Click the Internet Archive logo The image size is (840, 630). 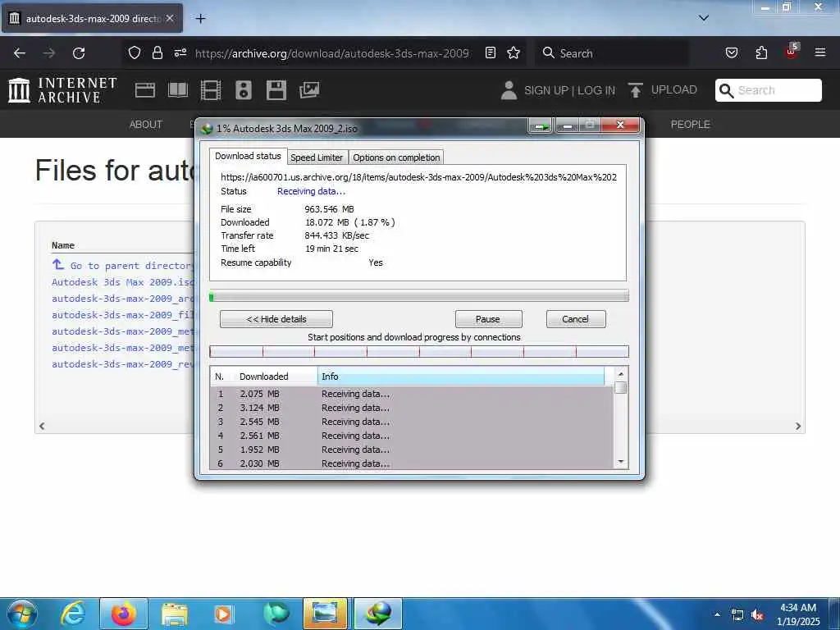[x=62, y=90]
